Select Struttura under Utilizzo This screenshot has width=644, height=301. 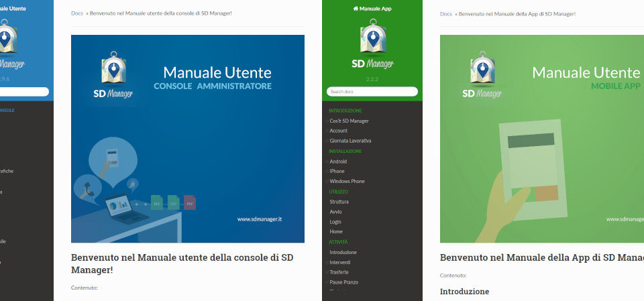(339, 201)
